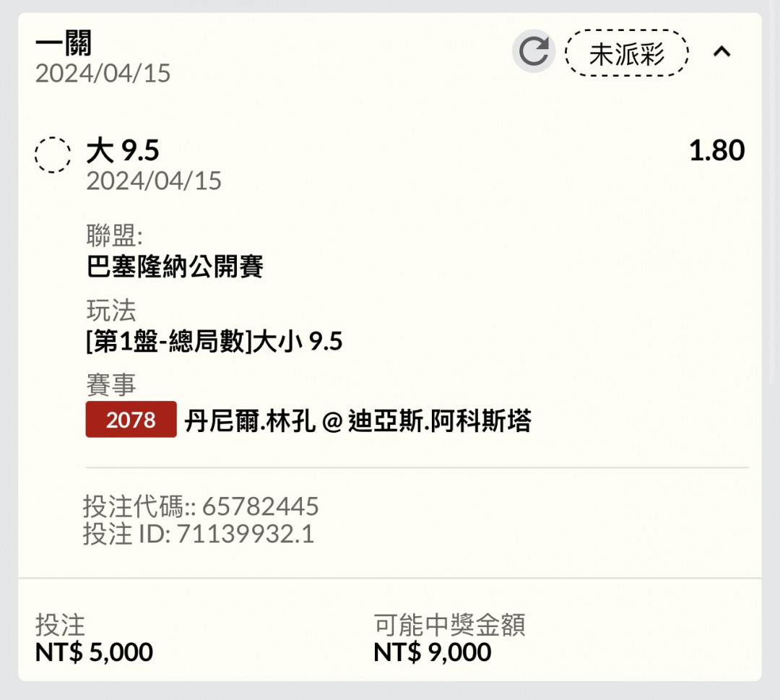
Task: Click the NT$ 5,000 stake amount
Action: (94, 652)
